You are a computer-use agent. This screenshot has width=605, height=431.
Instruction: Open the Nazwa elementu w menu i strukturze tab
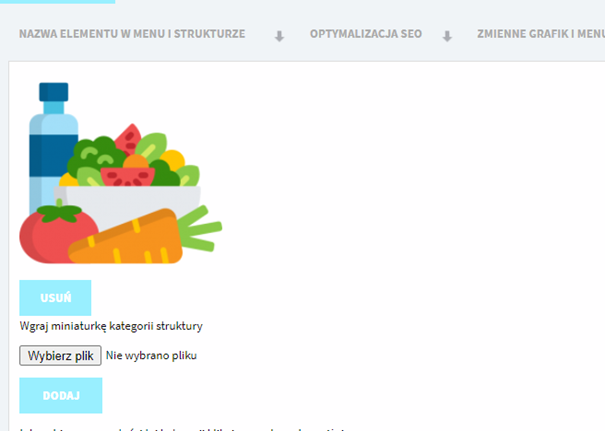click(132, 34)
